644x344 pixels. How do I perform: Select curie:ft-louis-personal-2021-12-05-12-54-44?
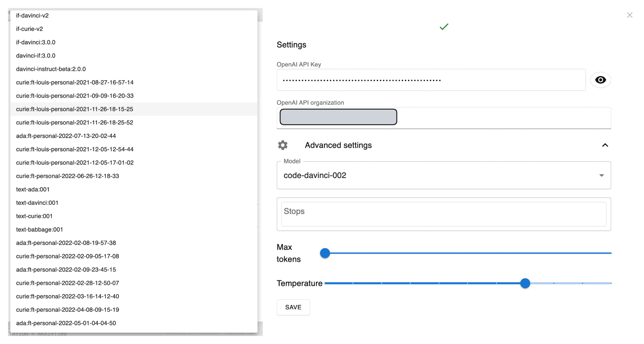(x=134, y=149)
